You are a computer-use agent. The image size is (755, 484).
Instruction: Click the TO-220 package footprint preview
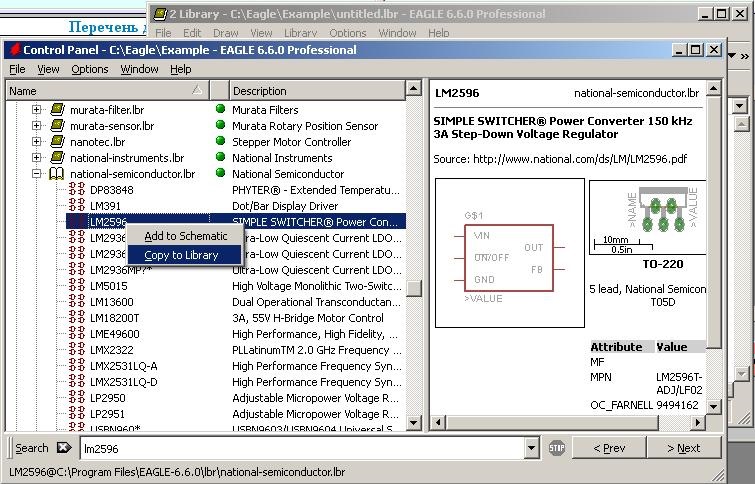(x=648, y=217)
